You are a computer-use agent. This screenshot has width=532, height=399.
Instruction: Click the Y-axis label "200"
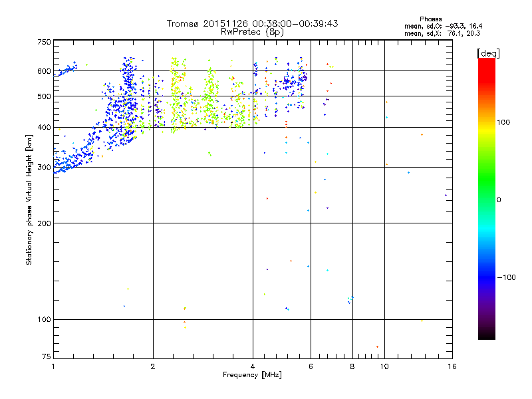click(44, 223)
